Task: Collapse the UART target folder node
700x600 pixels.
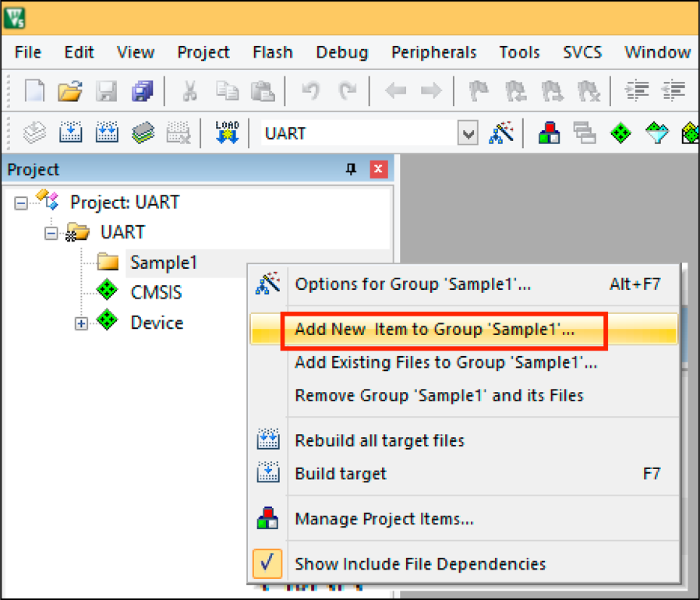Action: click(51, 233)
